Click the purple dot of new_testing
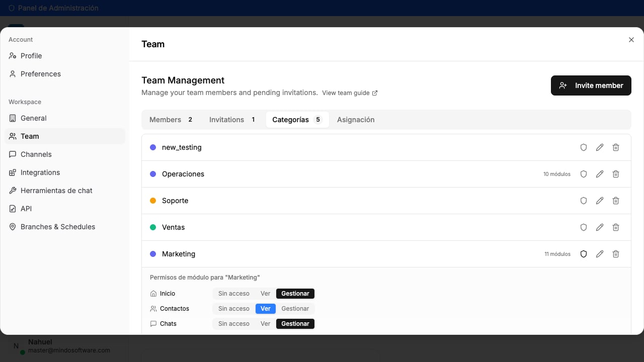The height and width of the screenshot is (362, 644). [x=153, y=147]
